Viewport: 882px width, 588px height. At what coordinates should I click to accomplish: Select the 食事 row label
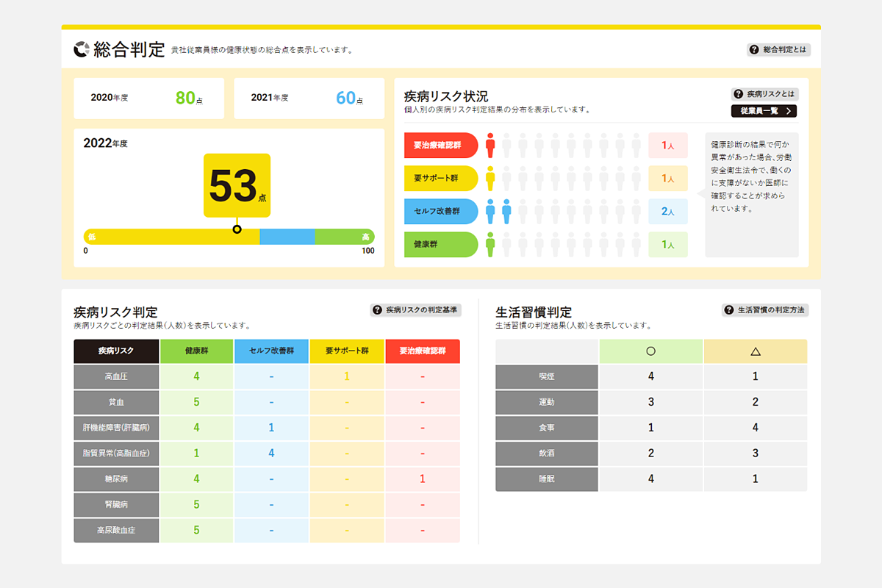[x=547, y=428]
